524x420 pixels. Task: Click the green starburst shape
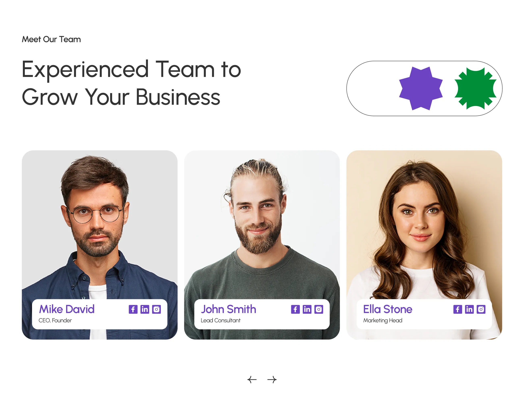click(475, 88)
